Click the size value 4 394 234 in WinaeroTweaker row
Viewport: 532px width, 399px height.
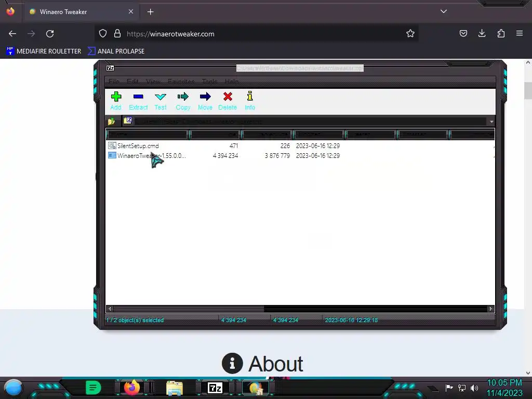(225, 155)
